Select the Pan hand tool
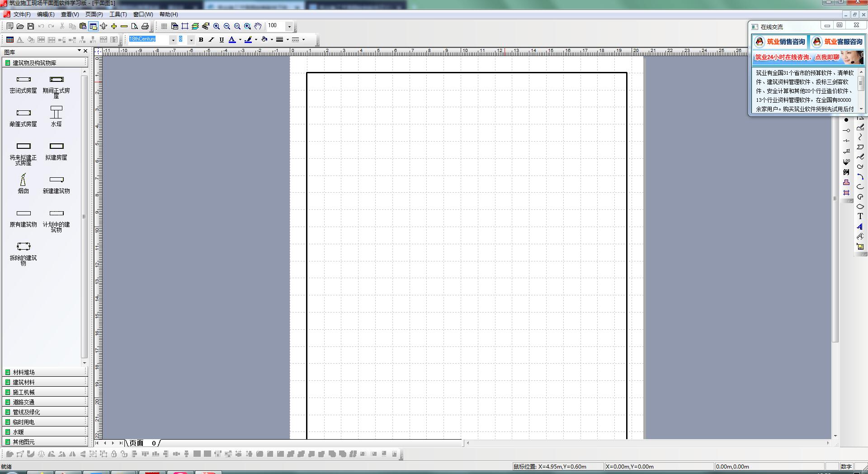The height and width of the screenshot is (474, 868). tap(258, 26)
